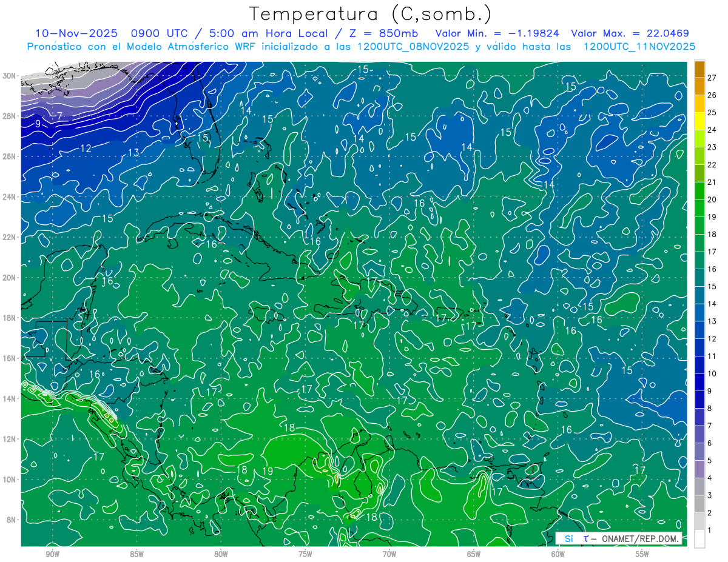Click the "60W" longitude axis label
The width and height of the screenshot is (728, 562).
point(558,554)
